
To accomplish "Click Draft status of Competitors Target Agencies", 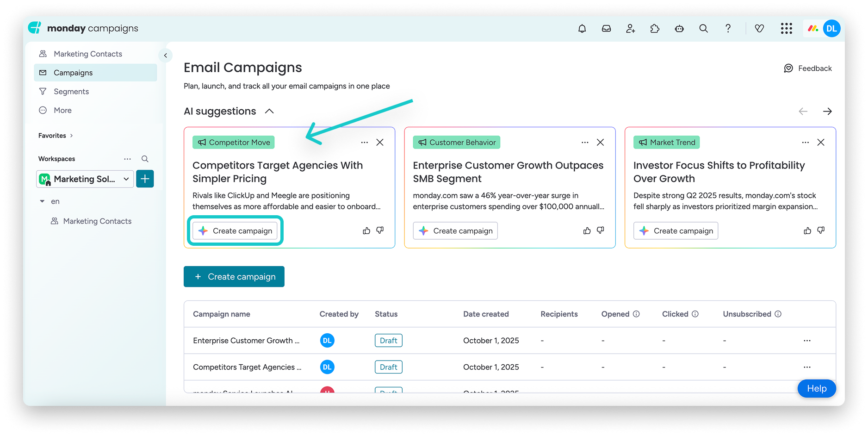I will [389, 367].
